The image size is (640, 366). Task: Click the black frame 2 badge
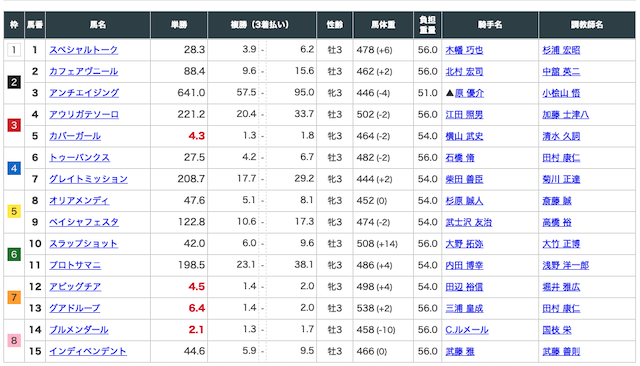click(x=14, y=82)
